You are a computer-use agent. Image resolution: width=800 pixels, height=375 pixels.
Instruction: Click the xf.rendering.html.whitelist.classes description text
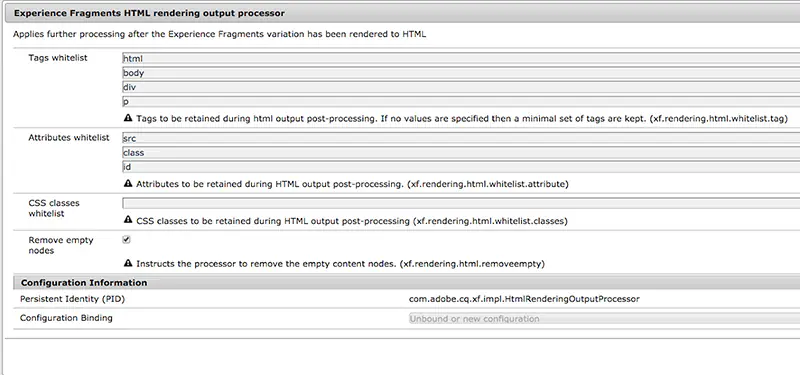click(x=352, y=221)
